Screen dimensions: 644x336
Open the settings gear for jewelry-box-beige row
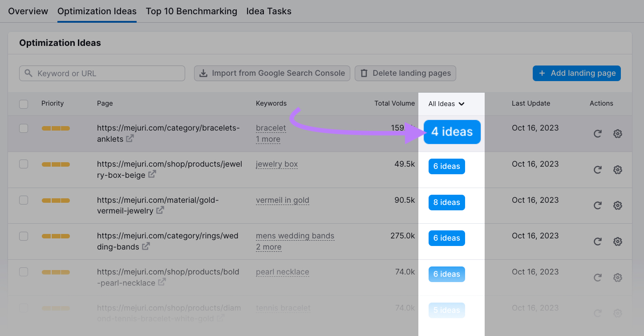pos(618,170)
